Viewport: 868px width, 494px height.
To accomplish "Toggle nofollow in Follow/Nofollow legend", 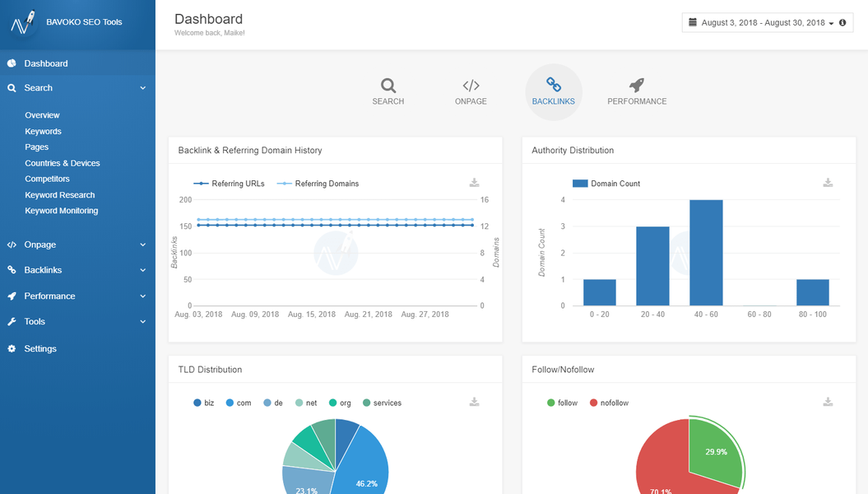I will (x=610, y=403).
